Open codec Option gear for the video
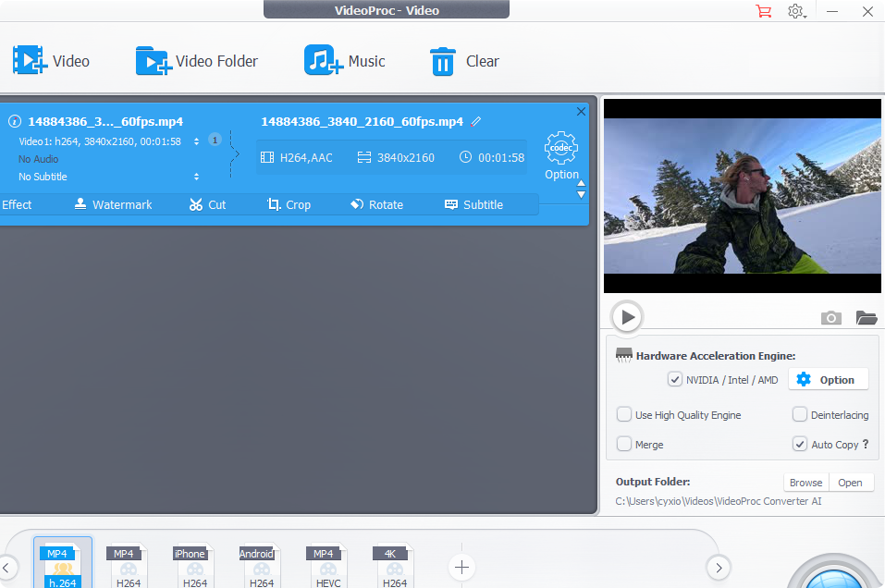Viewport: 885px width, 588px height. pos(561,155)
